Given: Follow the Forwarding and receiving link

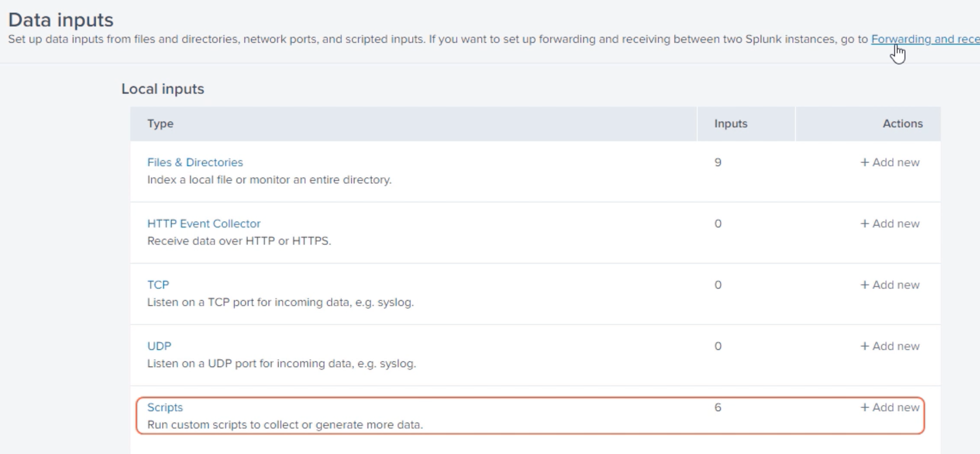Looking at the screenshot, I should tap(926, 39).
